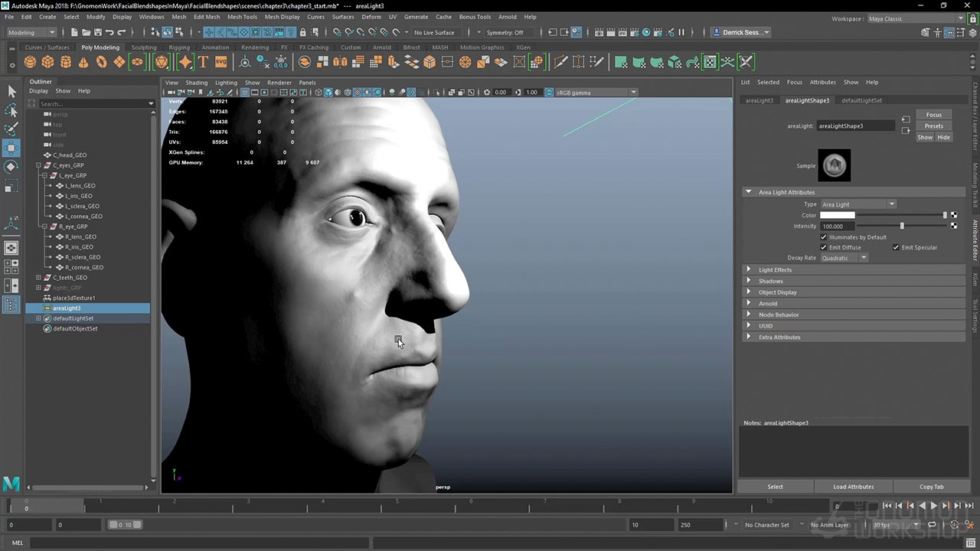Click the Presets button
980x551 pixels.
point(933,126)
